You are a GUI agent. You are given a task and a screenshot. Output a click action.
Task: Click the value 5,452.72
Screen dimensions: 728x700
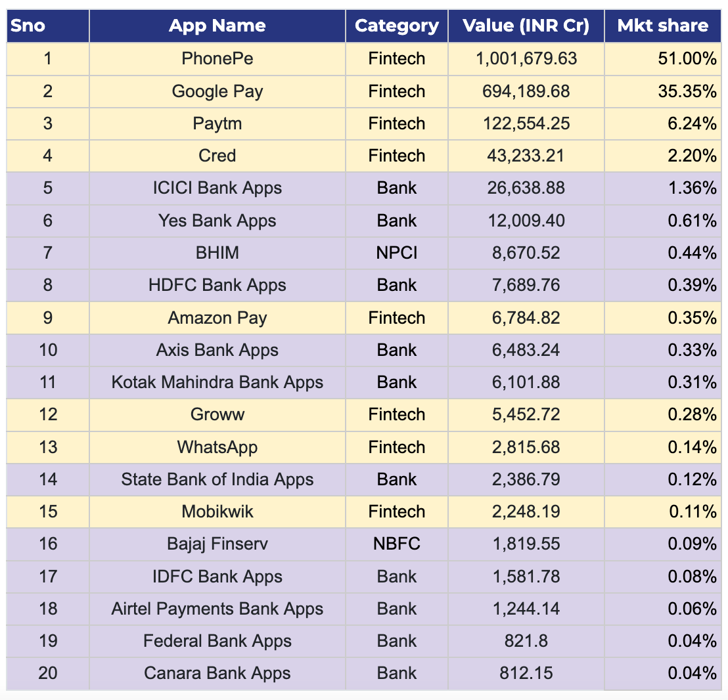pyautogui.click(x=526, y=415)
